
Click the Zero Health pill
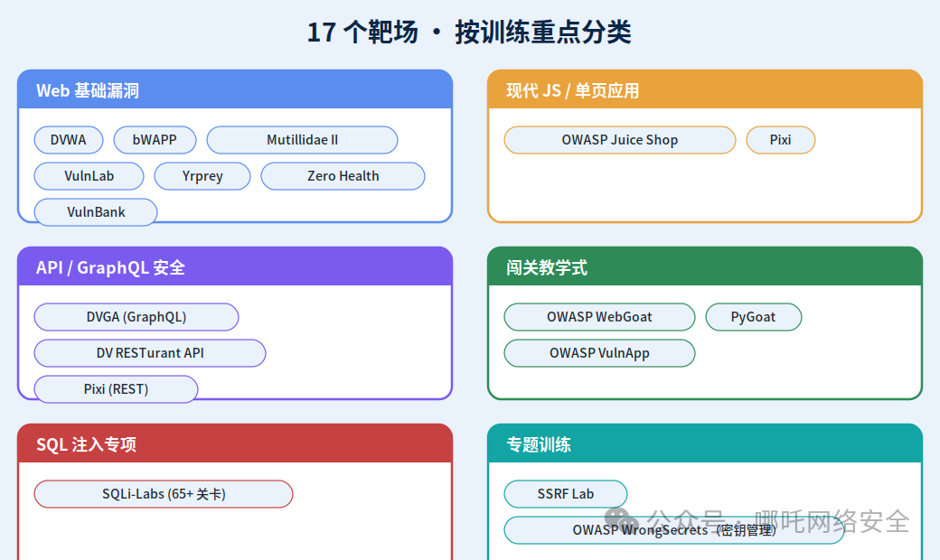[343, 176]
